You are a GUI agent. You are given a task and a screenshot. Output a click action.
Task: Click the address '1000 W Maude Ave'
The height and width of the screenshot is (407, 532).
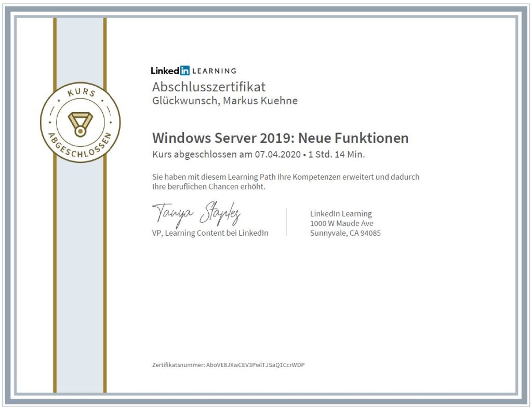(342, 223)
